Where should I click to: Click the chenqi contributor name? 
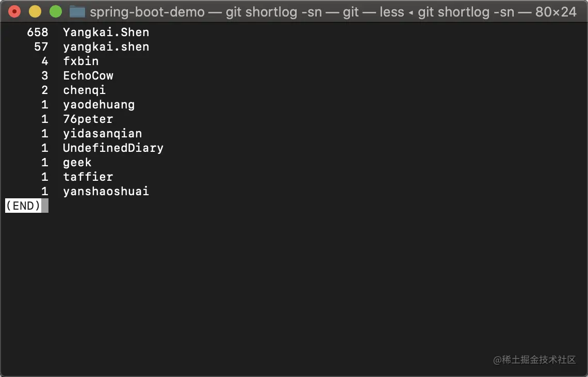[x=85, y=90]
